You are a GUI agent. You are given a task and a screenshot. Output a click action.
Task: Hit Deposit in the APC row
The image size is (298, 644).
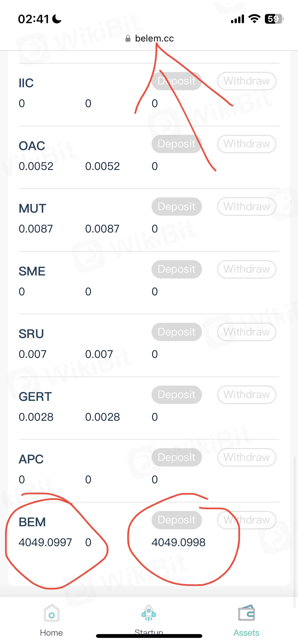[177, 457]
